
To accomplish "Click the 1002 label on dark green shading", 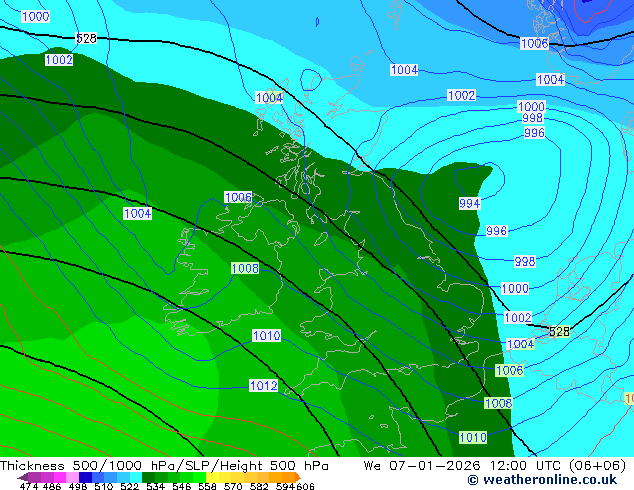I will (59, 60).
